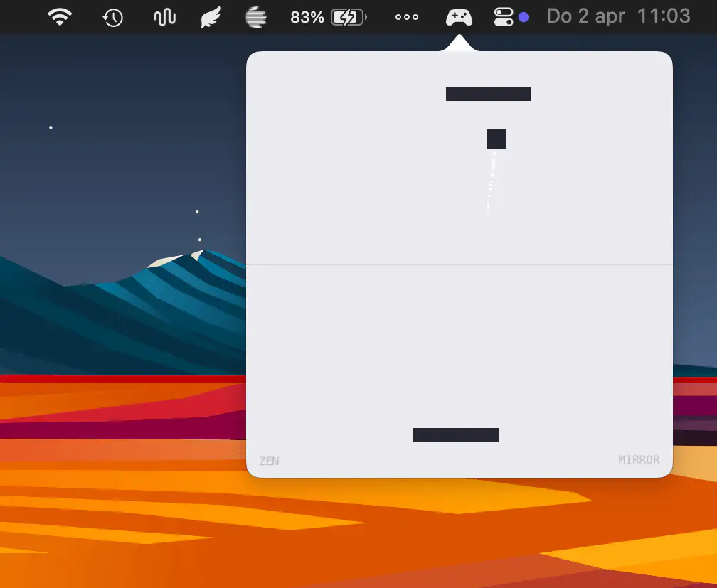Click the white wing icon in menu bar
717x588 pixels.
(211, 17)
